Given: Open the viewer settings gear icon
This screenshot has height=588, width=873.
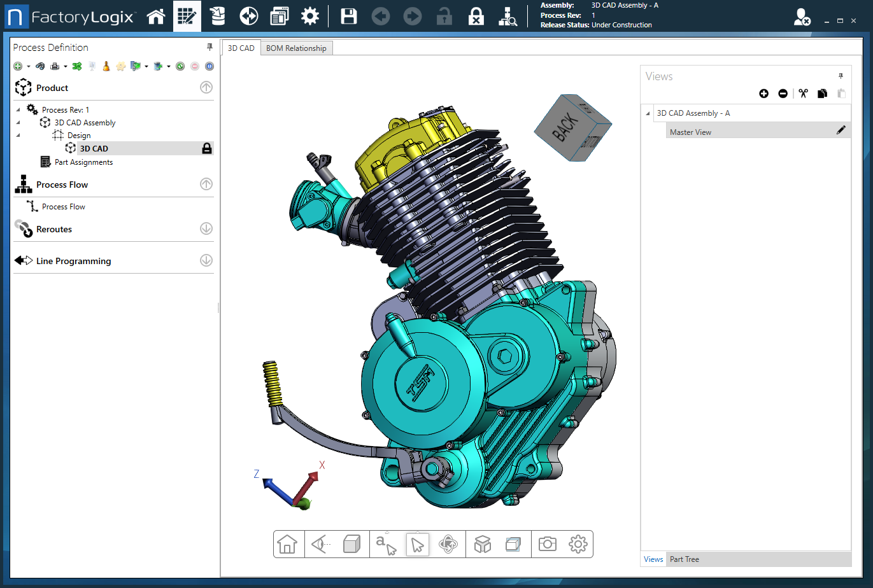Looking at the screenshot, I should [x=577, y=544].
